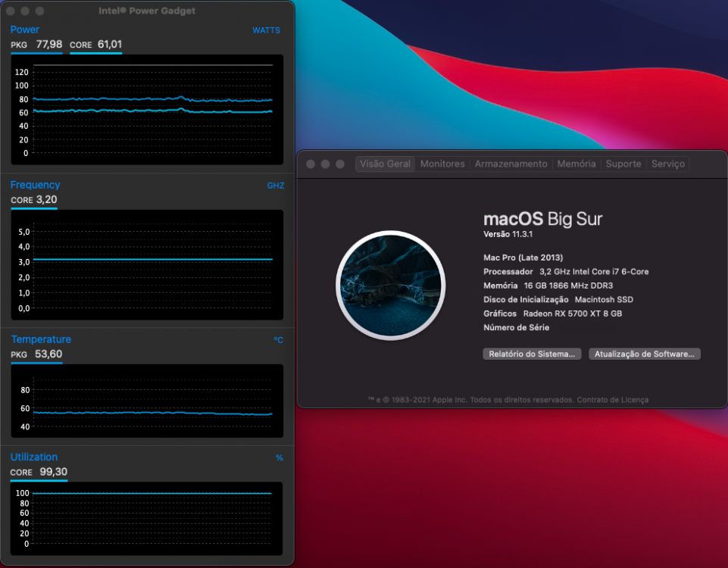Click the Disco de Inicialização Macintosh SSD line
This screenshot has width=728, height=568.
click(558, 299)
